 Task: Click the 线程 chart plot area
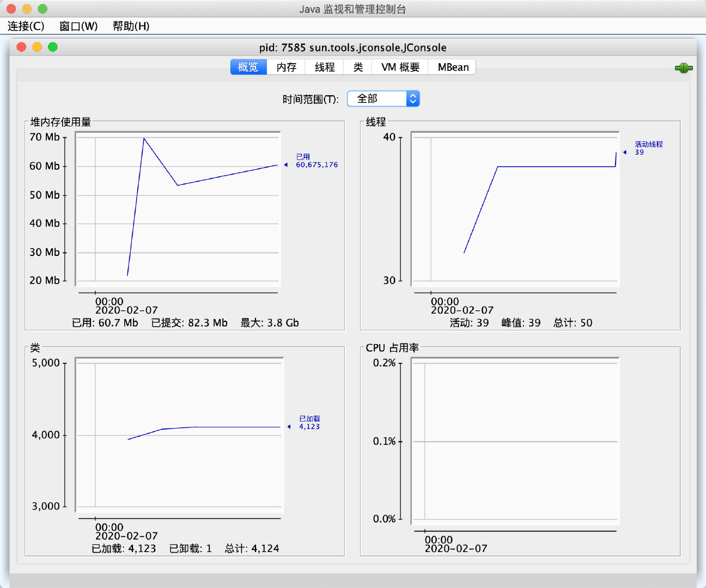click(x=515, y=209)
